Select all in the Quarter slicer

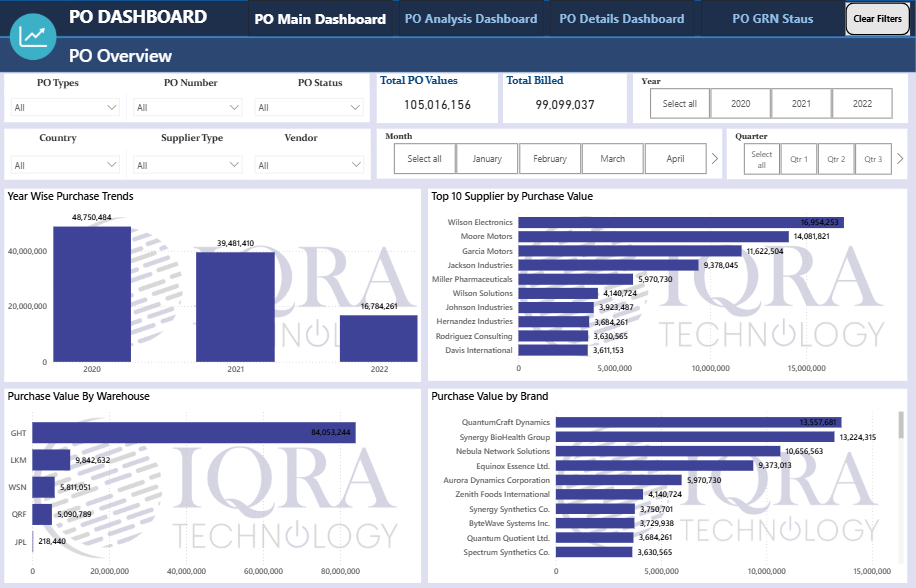click(761, 159)
